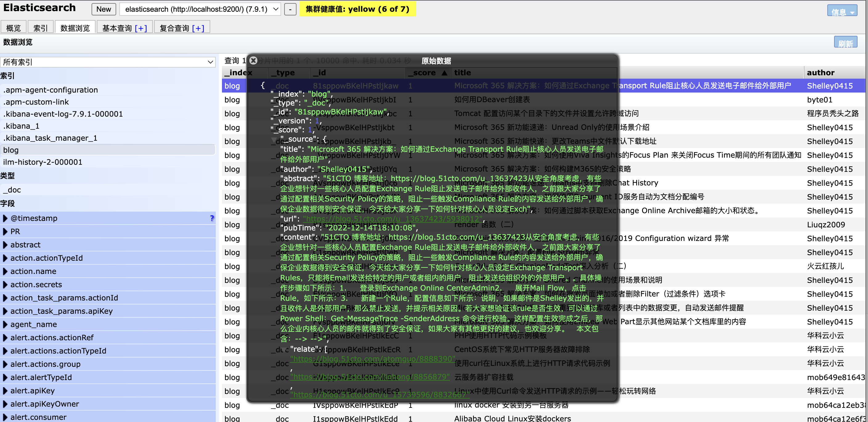Open the 所有索引 index dropdown

108,62
